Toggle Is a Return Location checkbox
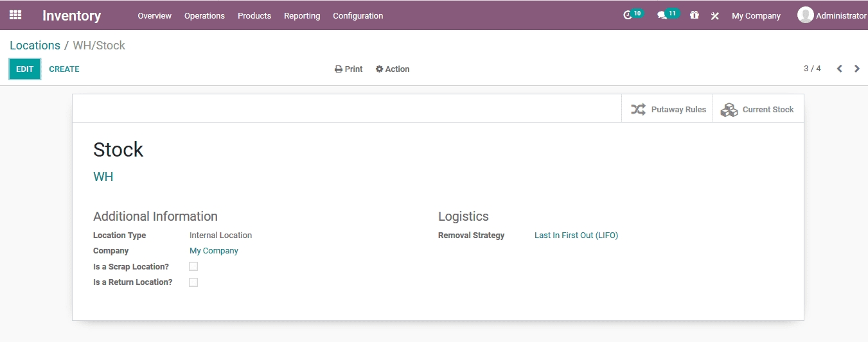 (193, 282)
